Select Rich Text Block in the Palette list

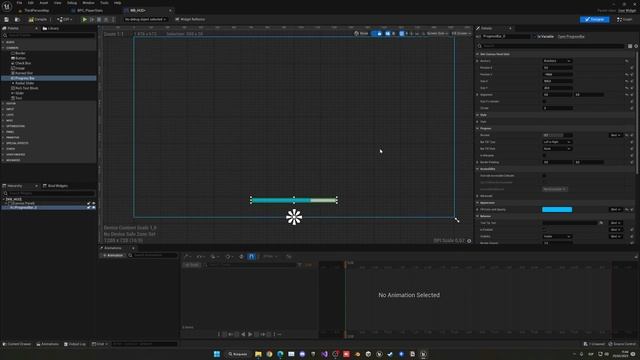click(27, 88)
